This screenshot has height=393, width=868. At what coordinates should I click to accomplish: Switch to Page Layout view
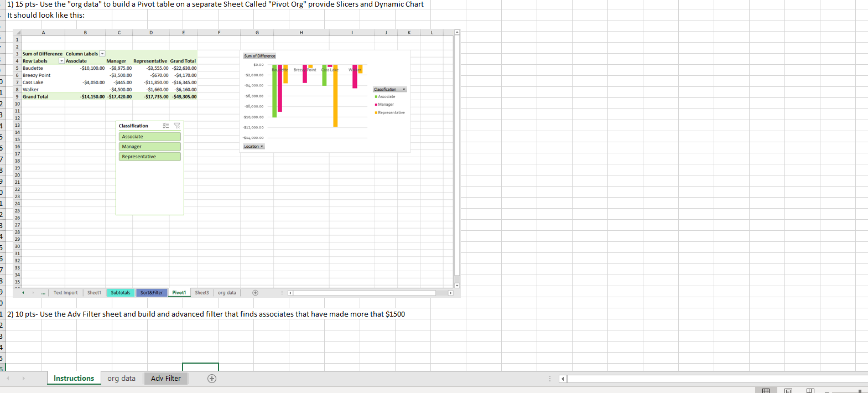(788, 391)
